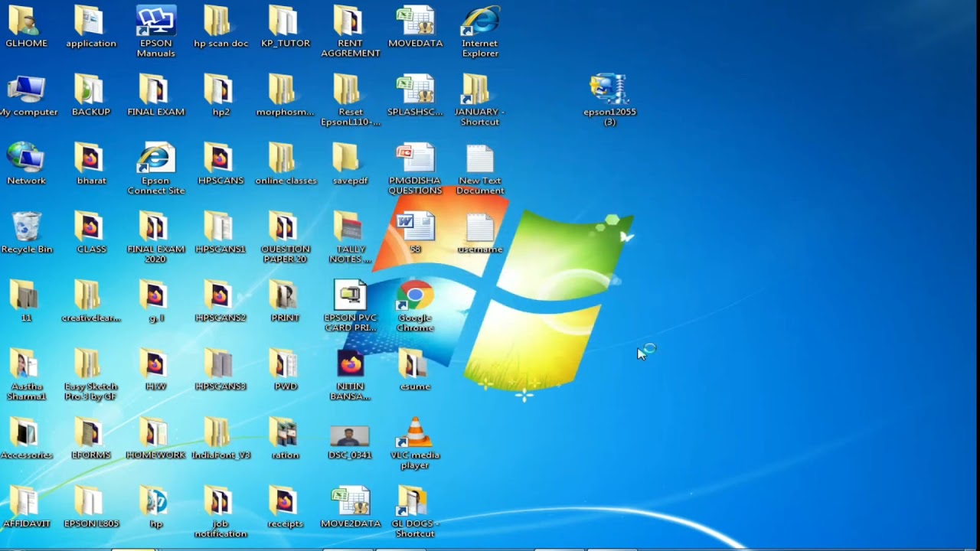
Task: Open the savepdf folder
Action: pos(350,164)
